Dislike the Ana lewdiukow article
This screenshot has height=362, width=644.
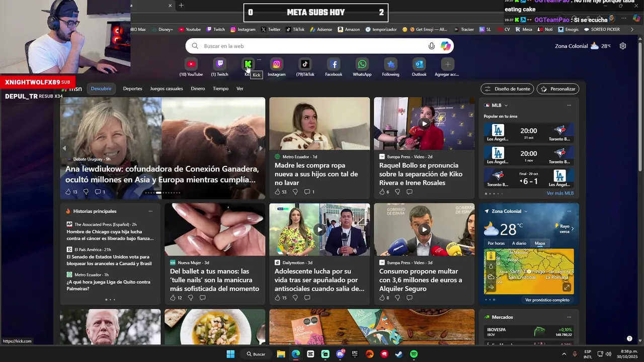86,192
